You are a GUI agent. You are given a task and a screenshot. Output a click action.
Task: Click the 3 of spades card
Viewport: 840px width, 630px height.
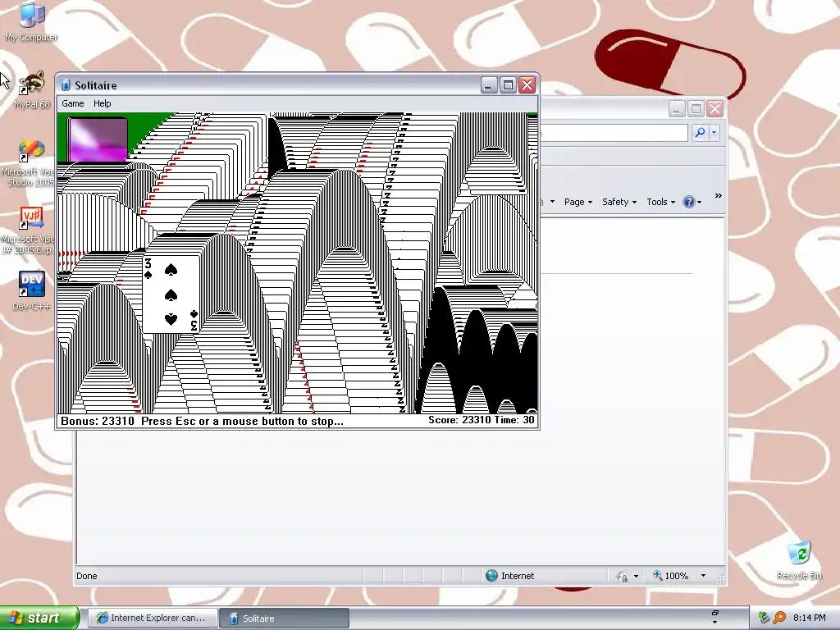171,294
